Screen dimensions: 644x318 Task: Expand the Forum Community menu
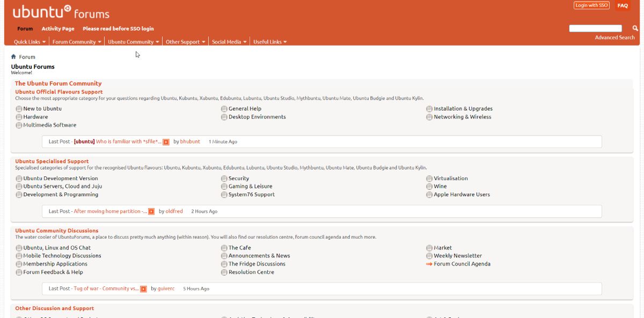coord(77,42)
